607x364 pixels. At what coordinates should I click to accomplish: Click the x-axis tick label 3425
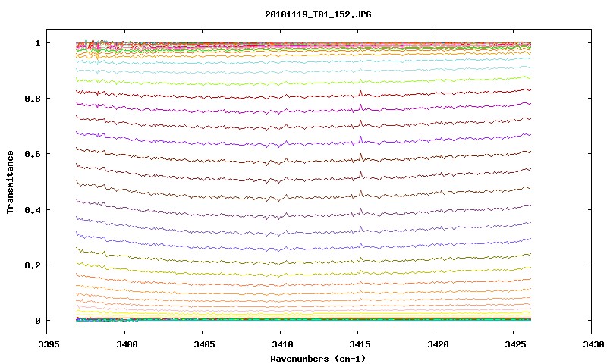tap(515, 344)
